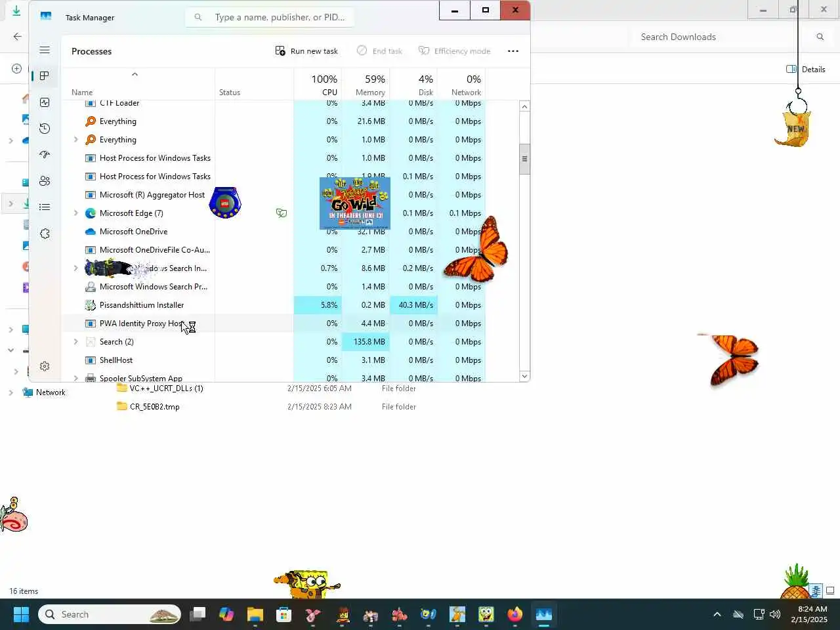
Task: Focus the Task Manager search box
Action: [270, 17]
